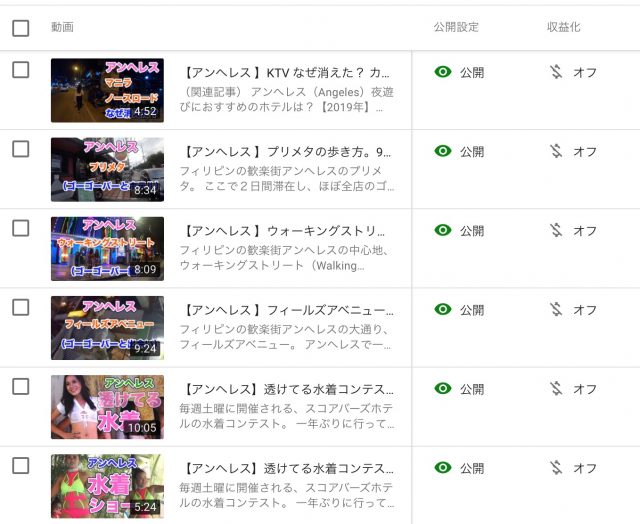The width and height of the screenshot is (640, 524).
Task: Click visibility eye icon for プリメタ video
Action: click(443, 151)
